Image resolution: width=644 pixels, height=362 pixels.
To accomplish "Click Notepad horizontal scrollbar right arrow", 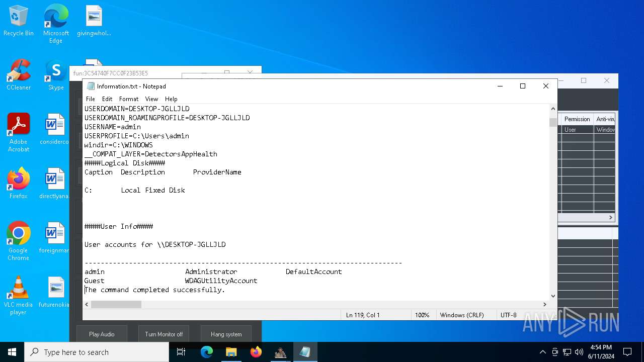I will pyautogui.click(x=544, y=304).
